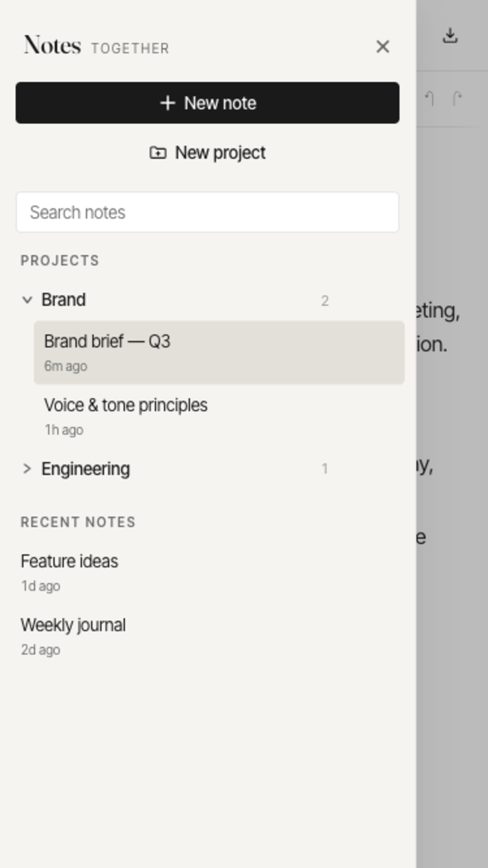Click the folder icon beside New project
The image size is (488, 868).
tap(158, 153)
